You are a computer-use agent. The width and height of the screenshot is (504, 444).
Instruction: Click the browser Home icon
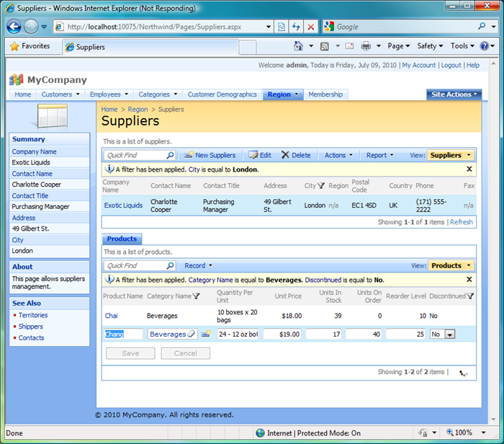pos(299,46)
